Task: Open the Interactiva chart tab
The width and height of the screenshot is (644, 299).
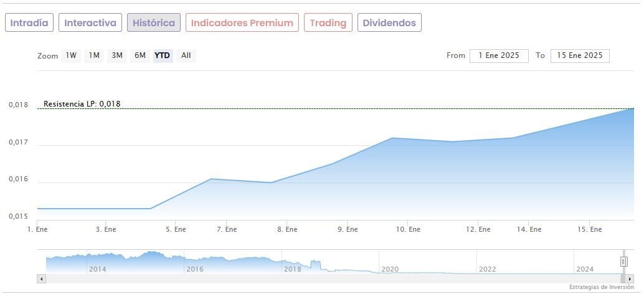Action: pyautogui.click(x=90, y=23)
